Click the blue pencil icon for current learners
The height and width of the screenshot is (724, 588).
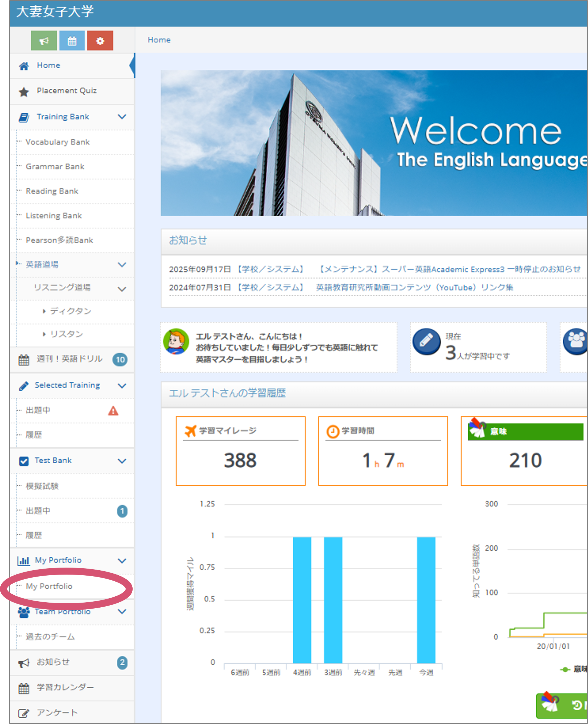[x=426, y=341]
